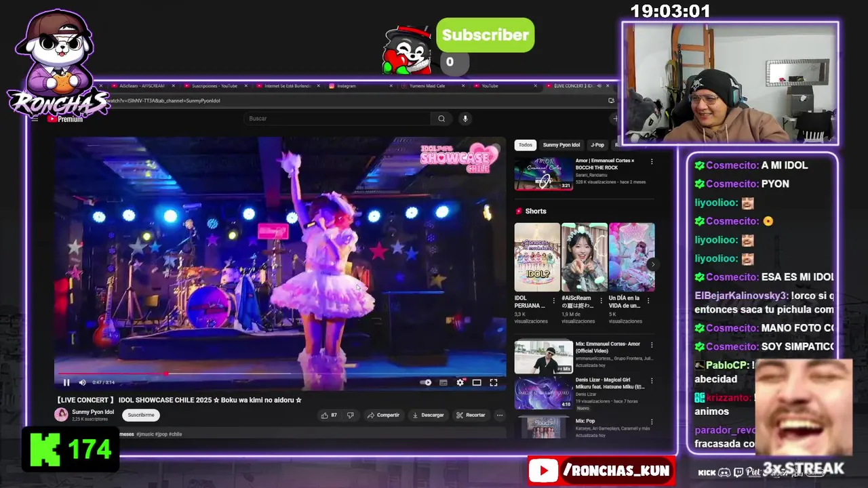Close the Instagram browser tab
This screenshot has height=488, width=868.
click(391, 86)
